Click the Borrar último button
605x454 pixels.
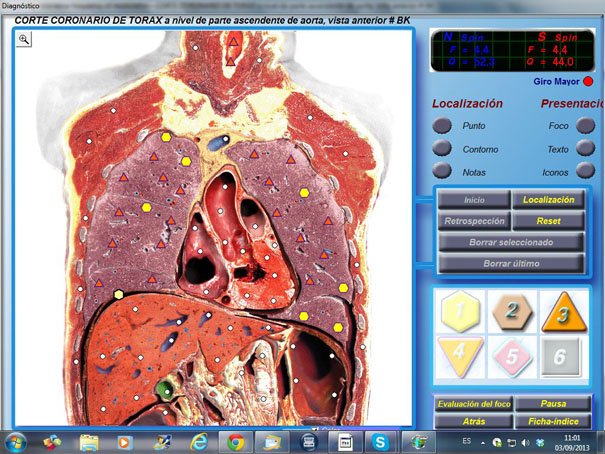(511, 263)
